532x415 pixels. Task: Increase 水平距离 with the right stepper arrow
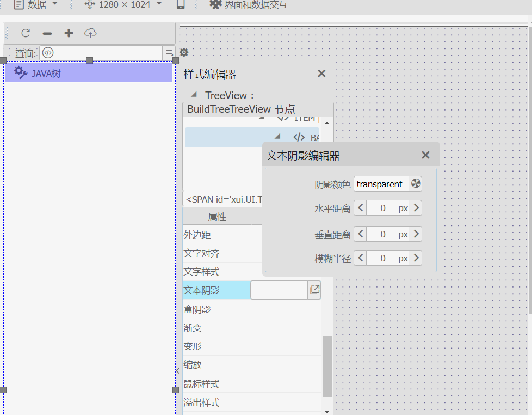pos(416,207)
